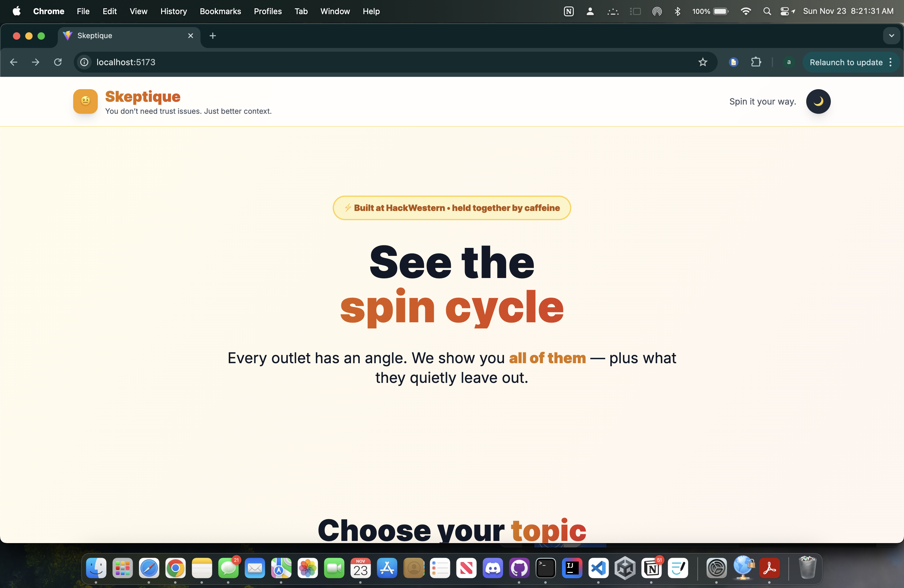
Task: Open the Chrome extensions puzzle icon
Action: point(756,62)
